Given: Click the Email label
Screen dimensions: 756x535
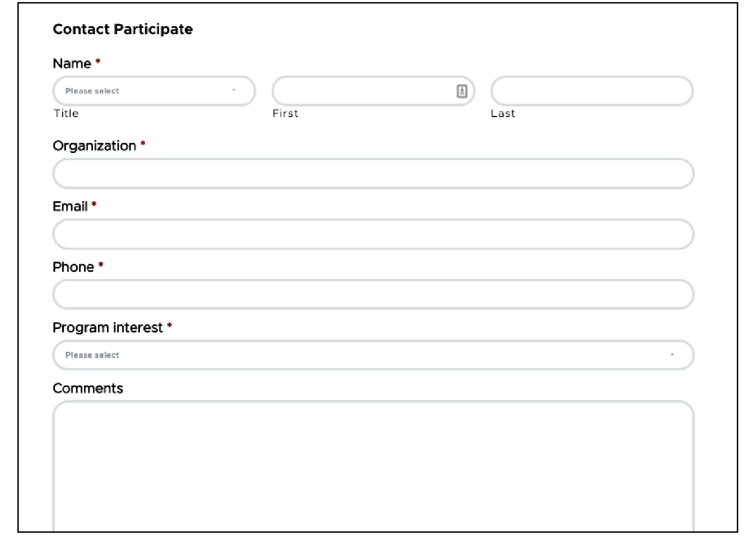Looking at the screenshot, I should click(x=69, y=206).
